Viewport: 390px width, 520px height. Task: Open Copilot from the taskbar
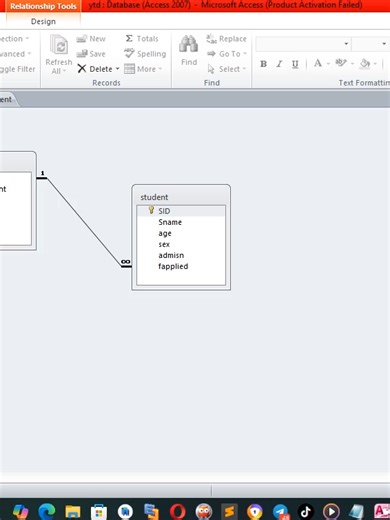[x=21, y=511]
